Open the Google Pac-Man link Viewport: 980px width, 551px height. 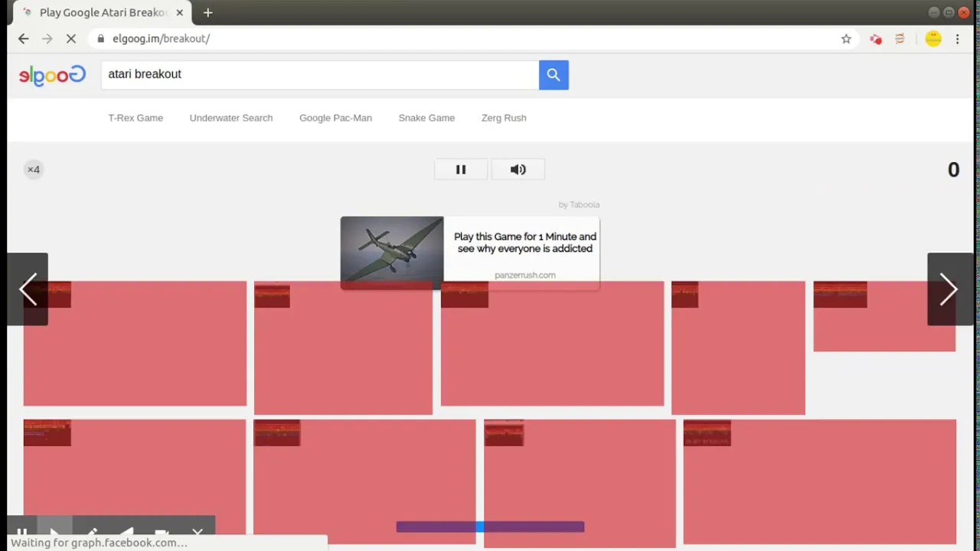coord(335,118)
